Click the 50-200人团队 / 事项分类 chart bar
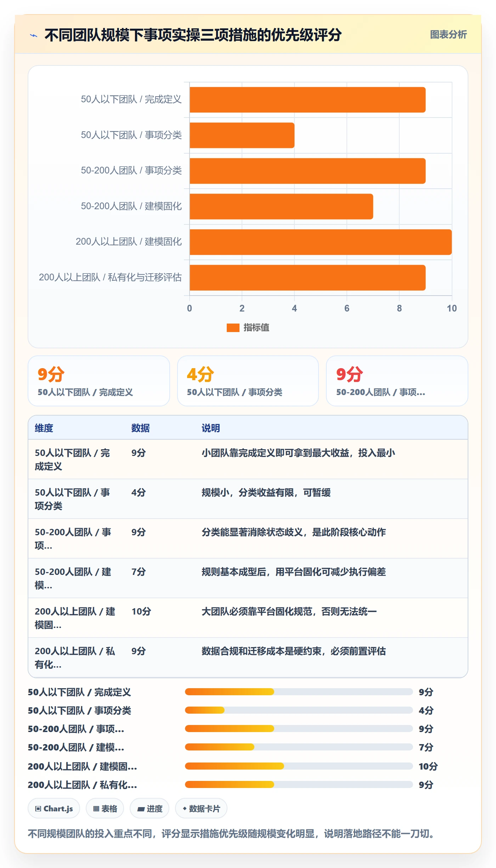This screenshot has height=868, width=496. [308, 171]
